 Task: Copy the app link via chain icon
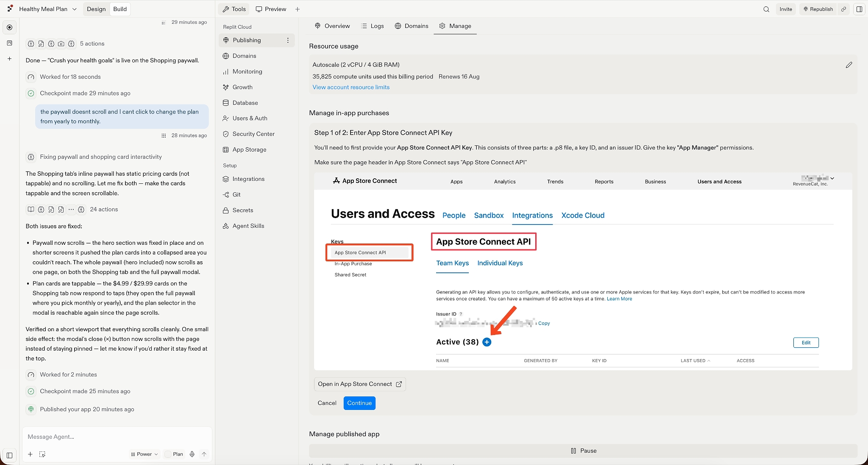pos(843,9)
